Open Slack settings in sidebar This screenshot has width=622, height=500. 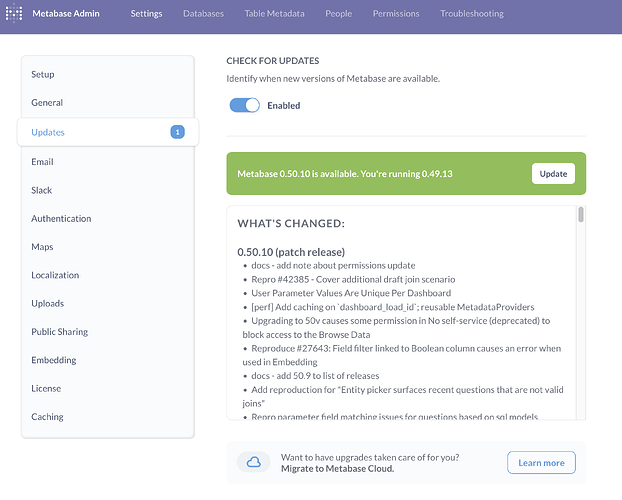[108, 190]
